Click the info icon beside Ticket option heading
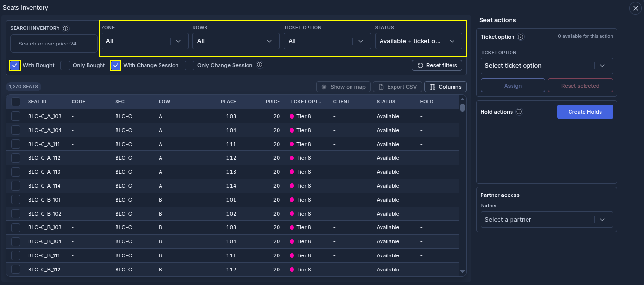The width and height of the screenshot is (644, 285). (520, 37)
